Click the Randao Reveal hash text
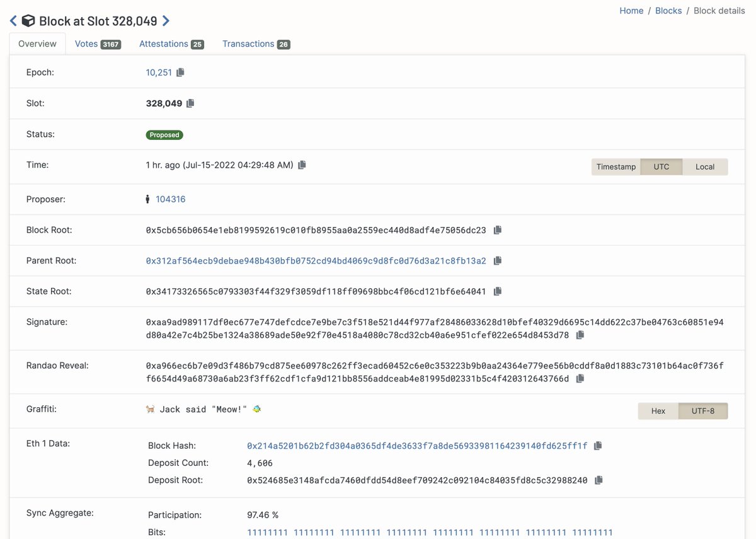 point(435,373)
